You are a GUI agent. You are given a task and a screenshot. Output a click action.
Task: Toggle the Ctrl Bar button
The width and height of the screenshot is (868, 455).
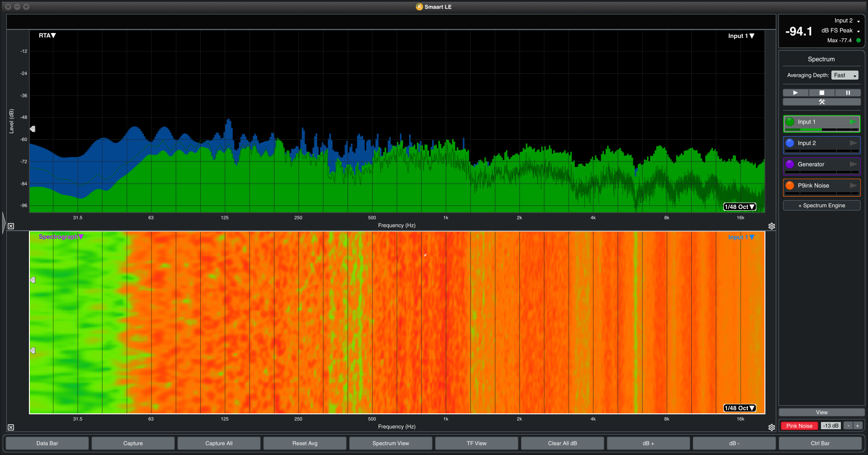click(820, 443)
